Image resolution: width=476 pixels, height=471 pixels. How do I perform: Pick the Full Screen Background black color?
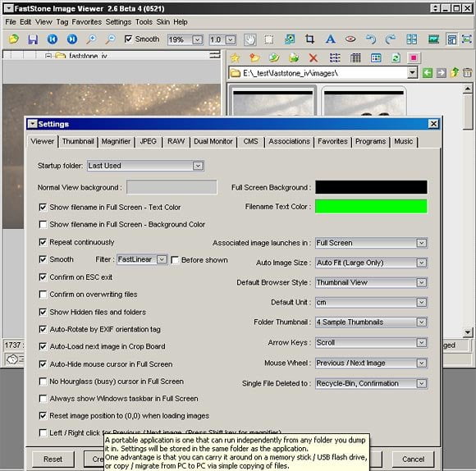coord(371,187)
